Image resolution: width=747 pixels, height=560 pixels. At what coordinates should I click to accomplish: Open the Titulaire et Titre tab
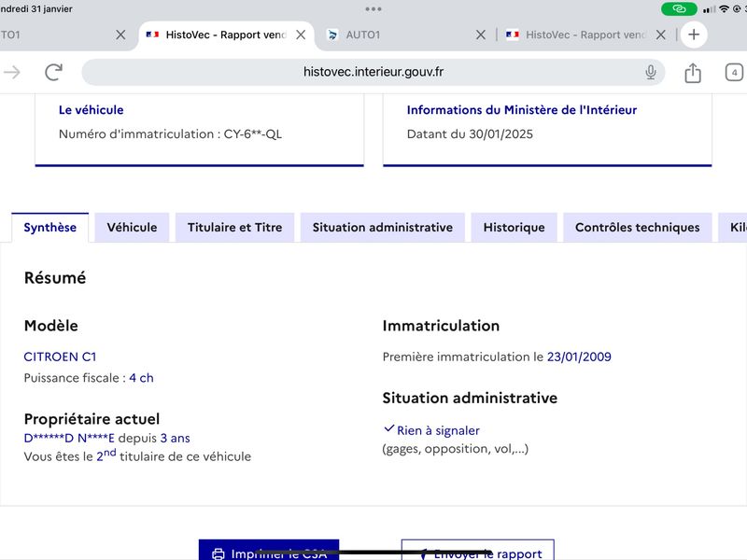tap(235, 228)
